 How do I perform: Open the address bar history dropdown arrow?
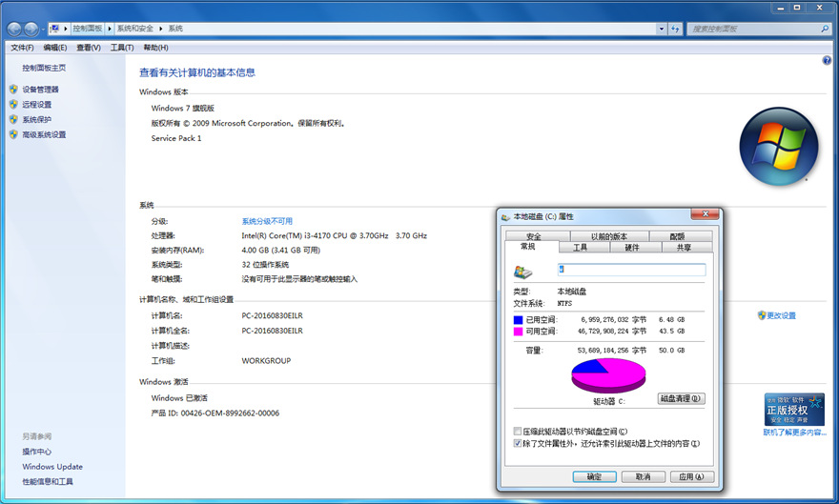tap(662, 29)
